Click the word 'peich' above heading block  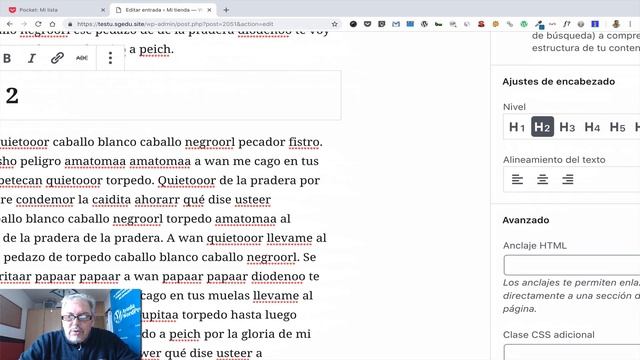155,49
